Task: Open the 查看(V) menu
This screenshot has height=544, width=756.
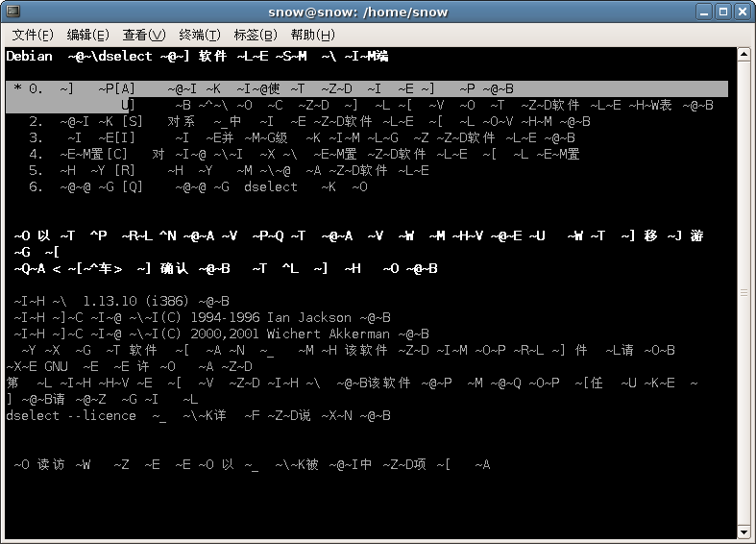Action: tap(144, 35)
